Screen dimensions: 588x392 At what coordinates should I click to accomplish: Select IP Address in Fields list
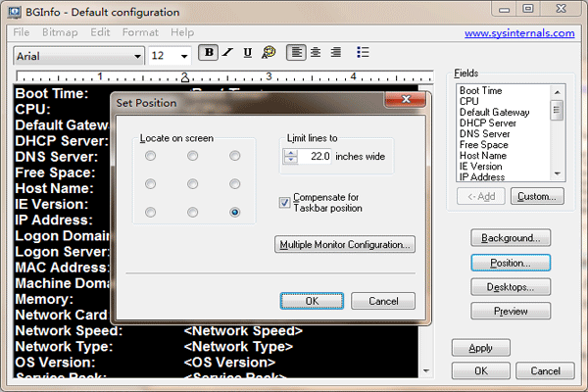click(x=482, y=177)
